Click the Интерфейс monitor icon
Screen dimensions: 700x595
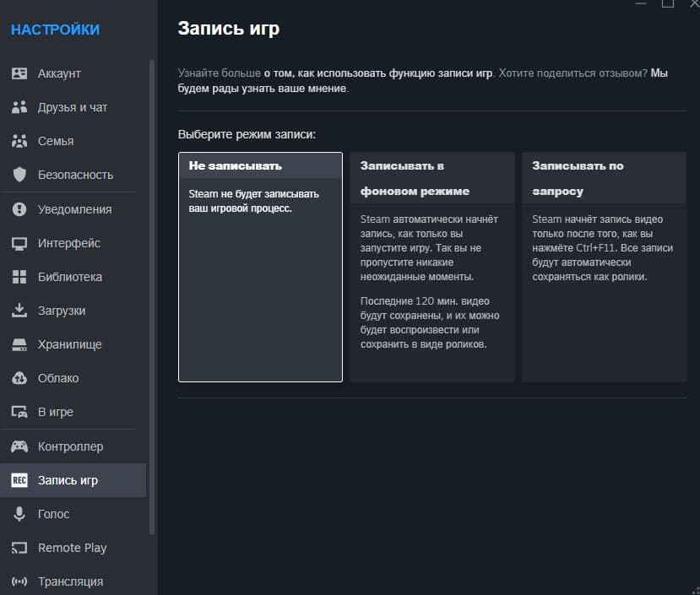coord(19,243)
